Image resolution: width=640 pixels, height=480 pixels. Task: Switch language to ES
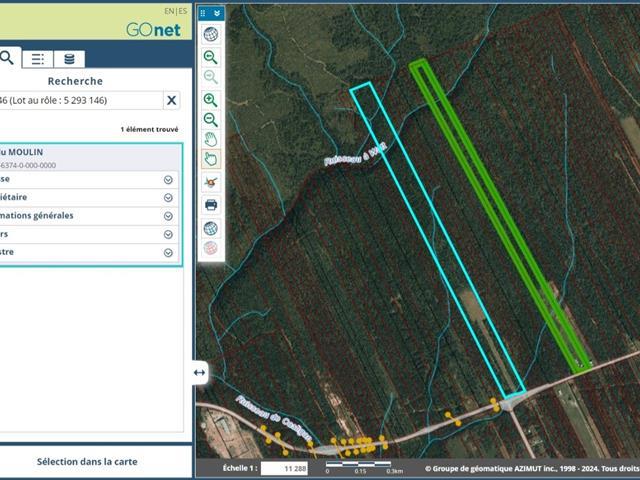coord(182,10)
